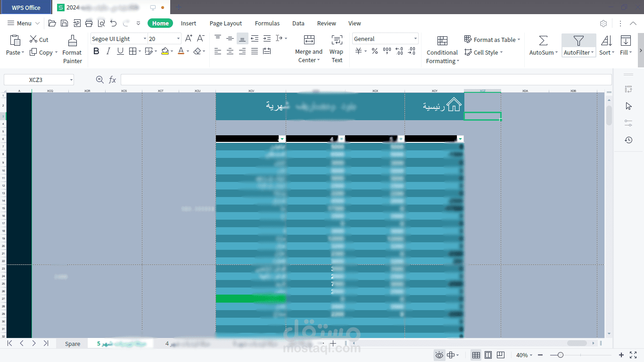Switch to Page Layout view in status bar

488,355
